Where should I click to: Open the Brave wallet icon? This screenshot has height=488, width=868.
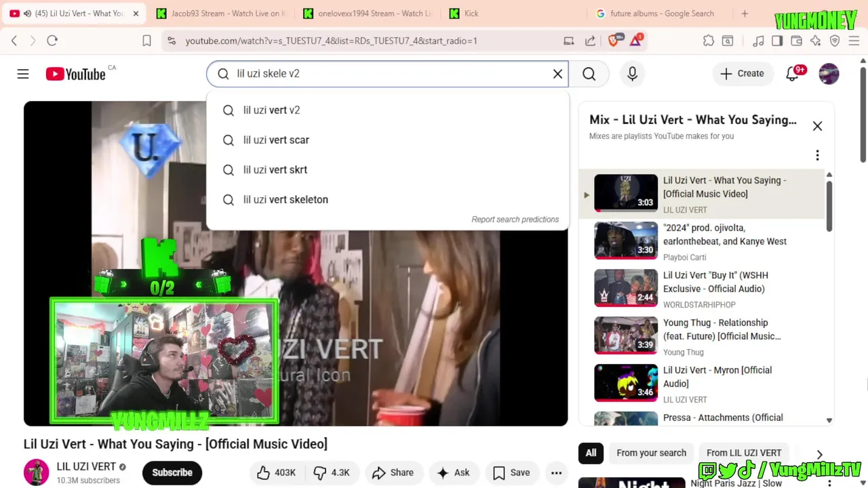[797, 41]
